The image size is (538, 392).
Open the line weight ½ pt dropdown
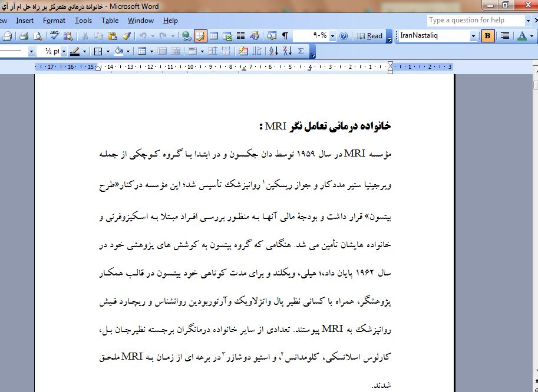64,51
